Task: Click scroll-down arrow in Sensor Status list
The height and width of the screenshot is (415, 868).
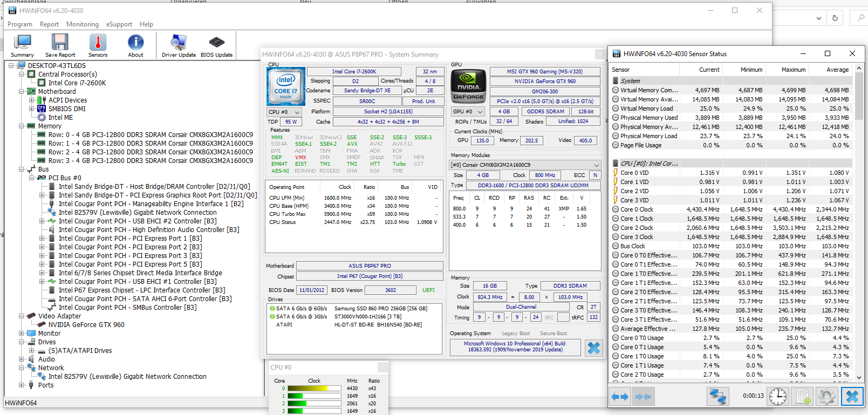Action: (859, 377)
